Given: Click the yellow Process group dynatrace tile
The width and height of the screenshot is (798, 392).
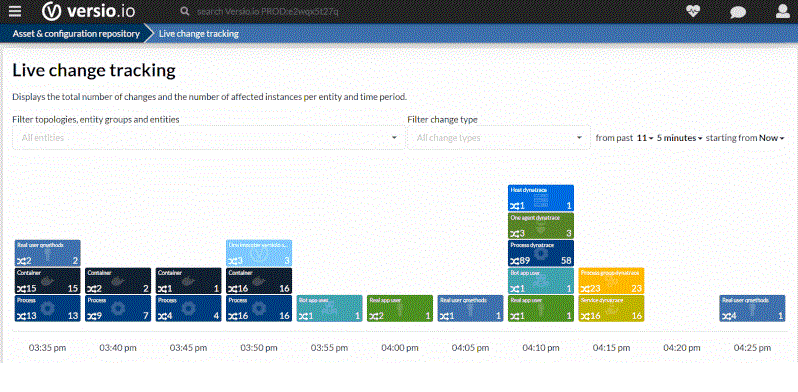Looking at the screenshot, I should pos(611,281).
